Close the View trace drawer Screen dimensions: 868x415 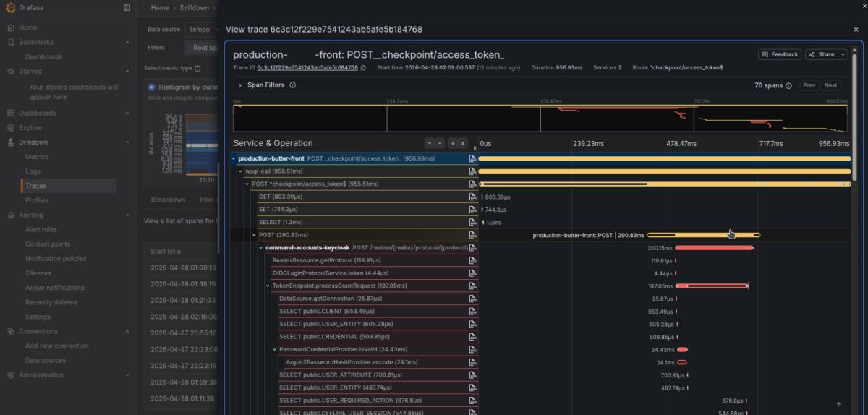(856, 30)
